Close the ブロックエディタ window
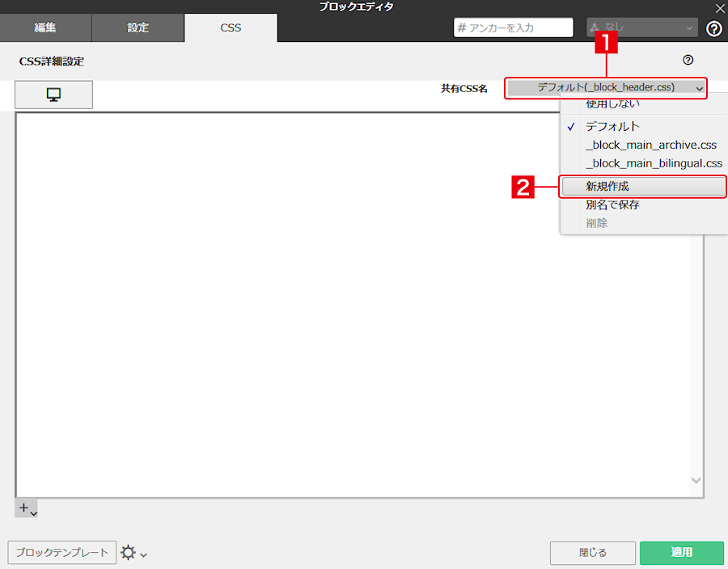Screen dimensions: 728x569 coord(720,8)
